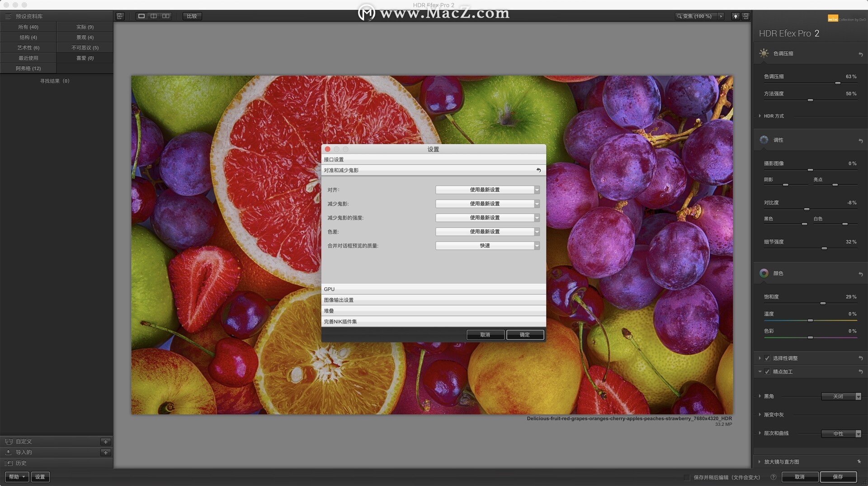The image size is (868, 486).
Task: Select single image view icon
Action: [x=142, y=16]
